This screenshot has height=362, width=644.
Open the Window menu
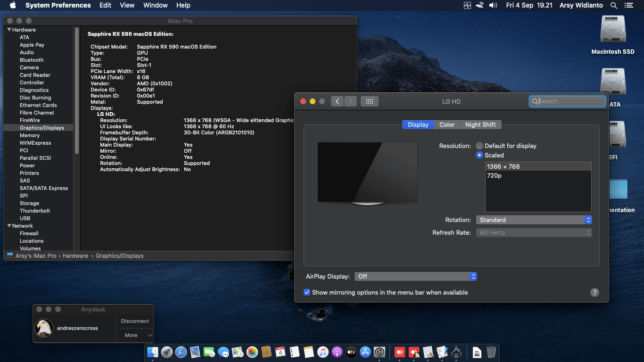(155, 6)
